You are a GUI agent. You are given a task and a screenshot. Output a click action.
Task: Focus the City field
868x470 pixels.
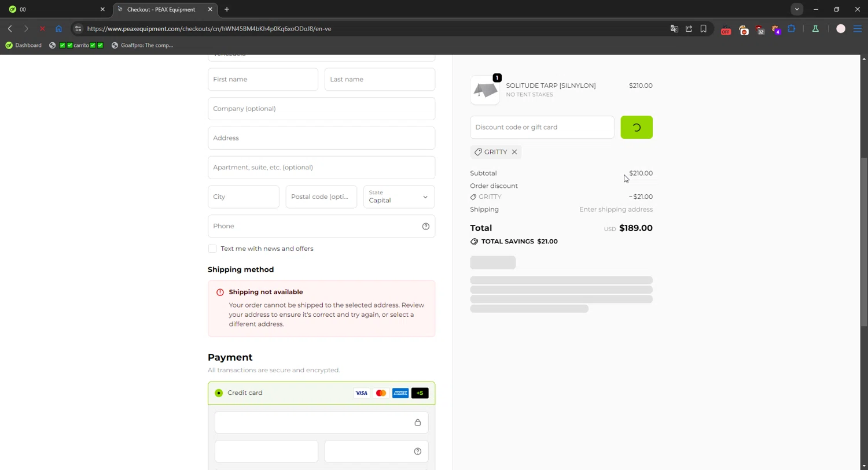tap(243, 197)
